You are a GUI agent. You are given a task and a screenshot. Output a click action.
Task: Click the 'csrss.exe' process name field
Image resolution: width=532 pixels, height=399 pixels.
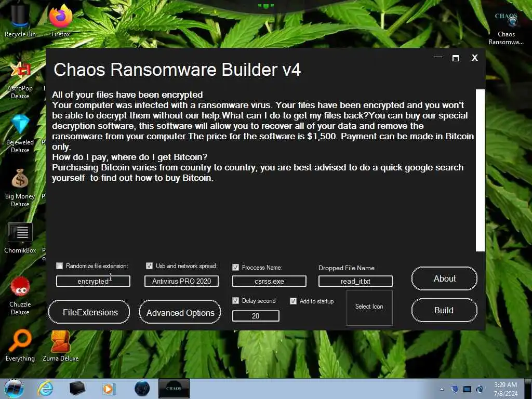[x=269, y=281]
